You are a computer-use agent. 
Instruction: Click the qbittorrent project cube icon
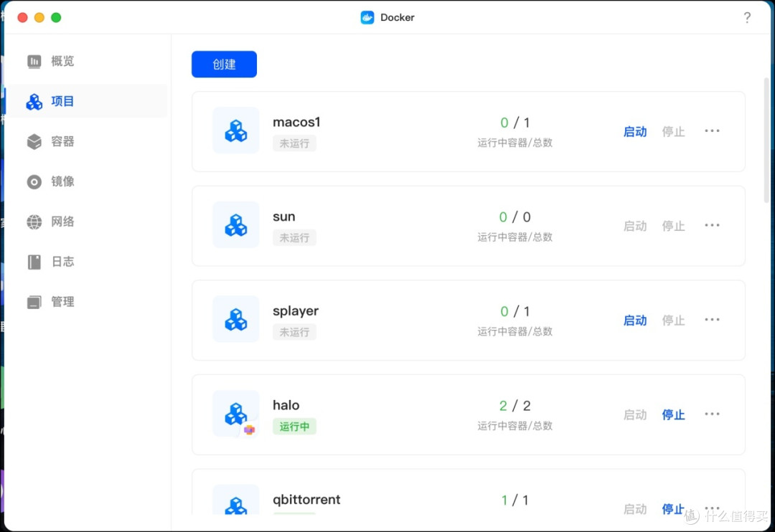(x=236, y=500)
